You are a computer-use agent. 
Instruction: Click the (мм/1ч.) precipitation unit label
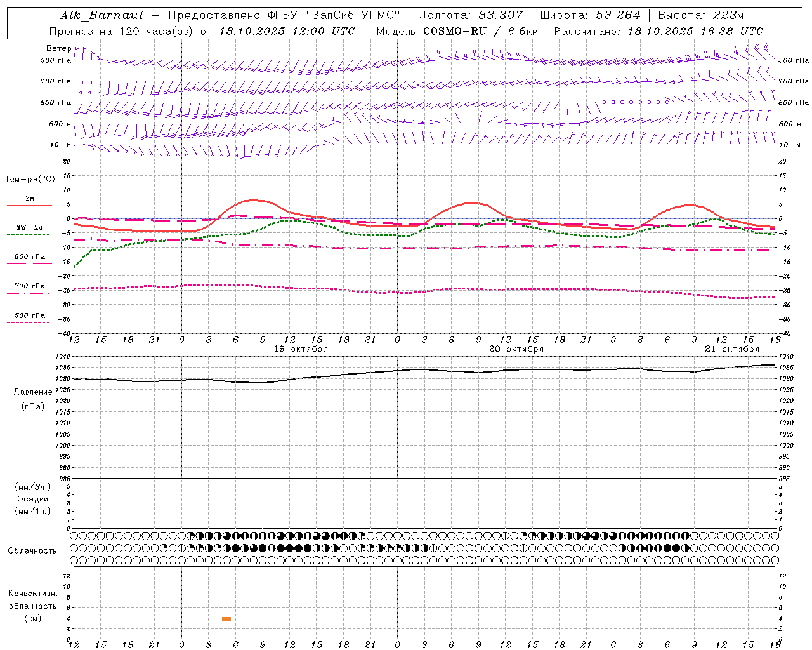point(33,511)
